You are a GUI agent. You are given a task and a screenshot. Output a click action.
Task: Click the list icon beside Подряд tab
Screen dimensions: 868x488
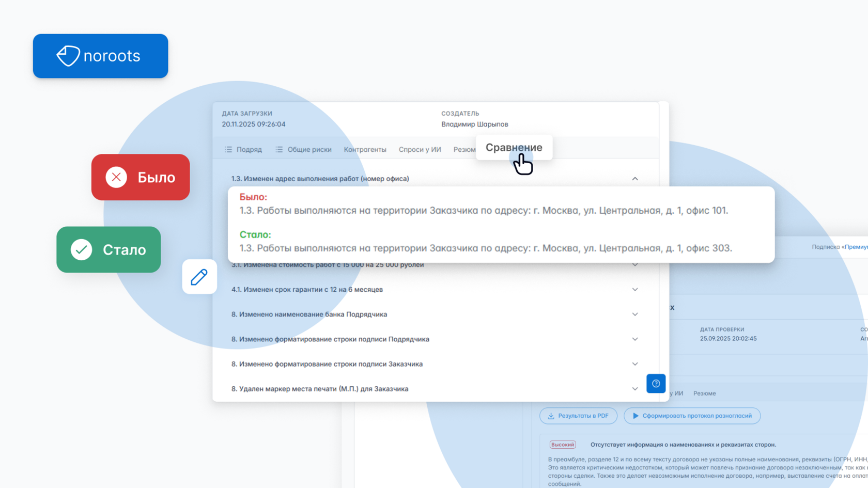(x=227, y=149)
